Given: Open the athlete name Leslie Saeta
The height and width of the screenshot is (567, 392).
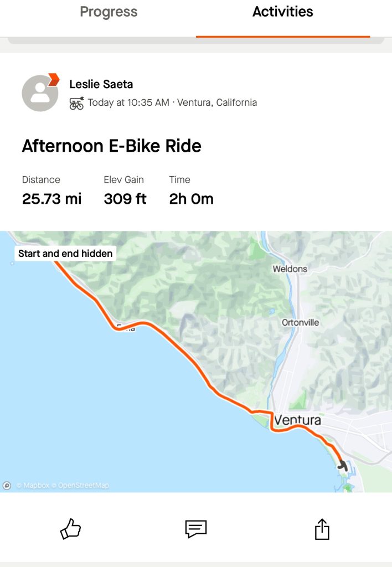Looking at the screenshot, I should 101,84.
